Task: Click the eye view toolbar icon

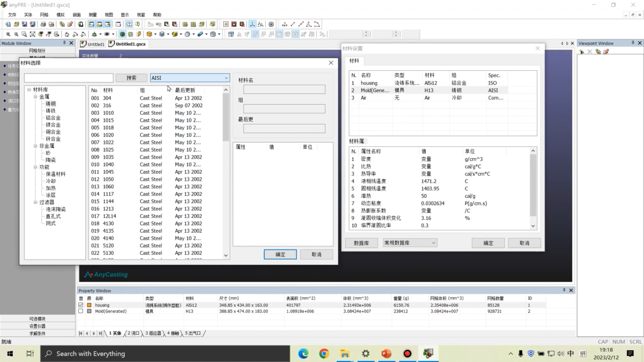Action: click(x=107, y=34)
